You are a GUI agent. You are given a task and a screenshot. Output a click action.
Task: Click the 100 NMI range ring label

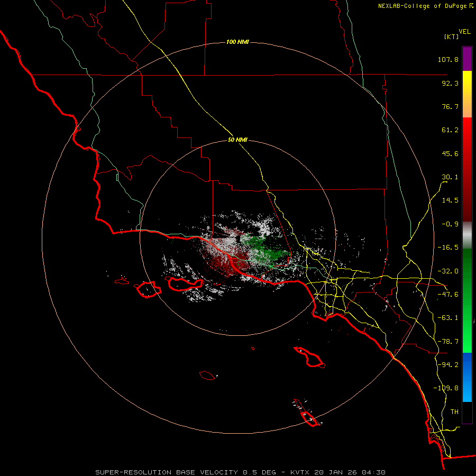click(237, 42)
